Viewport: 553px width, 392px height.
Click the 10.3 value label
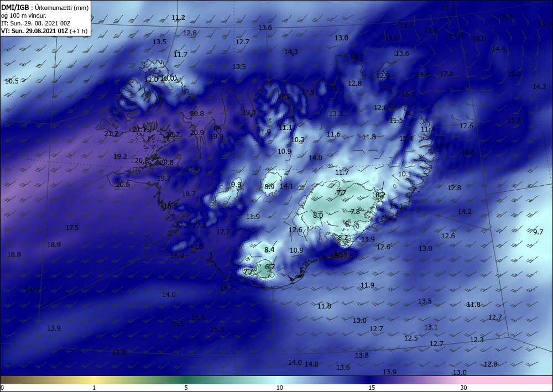pos(298,140)
